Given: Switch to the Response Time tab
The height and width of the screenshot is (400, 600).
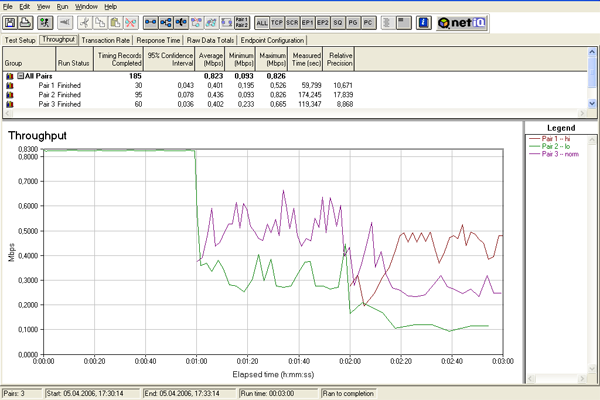Looking at the screenshot, I should click(158, 40).
